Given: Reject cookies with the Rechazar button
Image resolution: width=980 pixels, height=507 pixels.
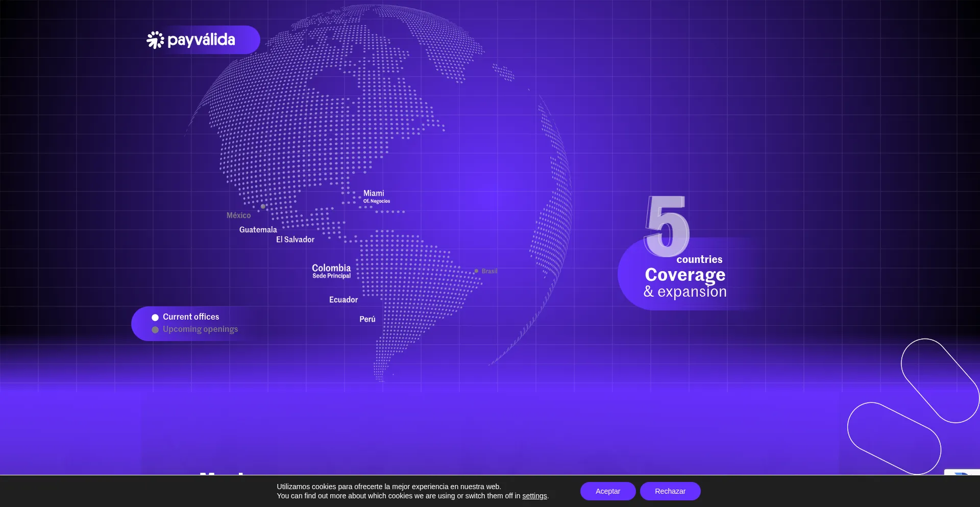Looking at the screenshot, I should (670, 491).
